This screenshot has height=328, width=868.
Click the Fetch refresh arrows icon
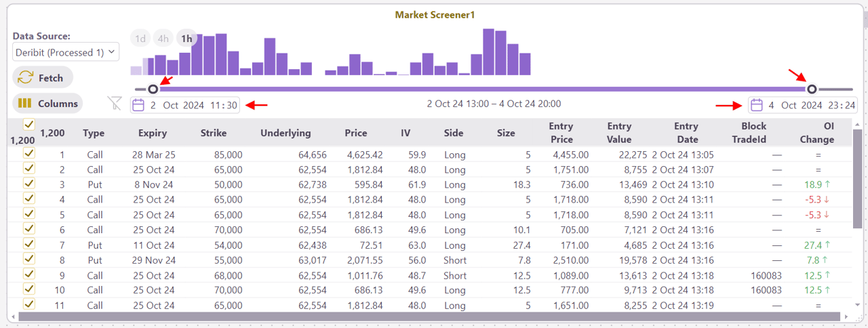(26, 78)
